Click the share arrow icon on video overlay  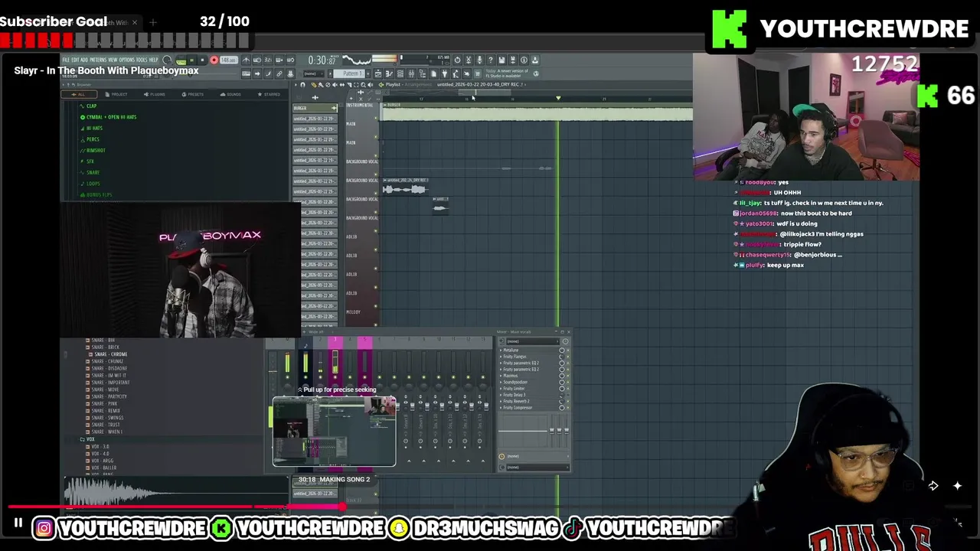(933, 485)
